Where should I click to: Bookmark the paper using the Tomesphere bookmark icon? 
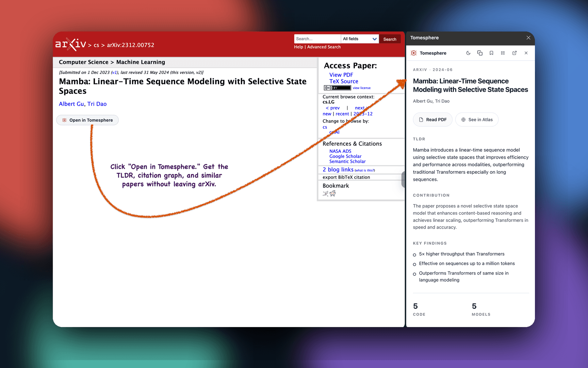[x=491, y=53]
